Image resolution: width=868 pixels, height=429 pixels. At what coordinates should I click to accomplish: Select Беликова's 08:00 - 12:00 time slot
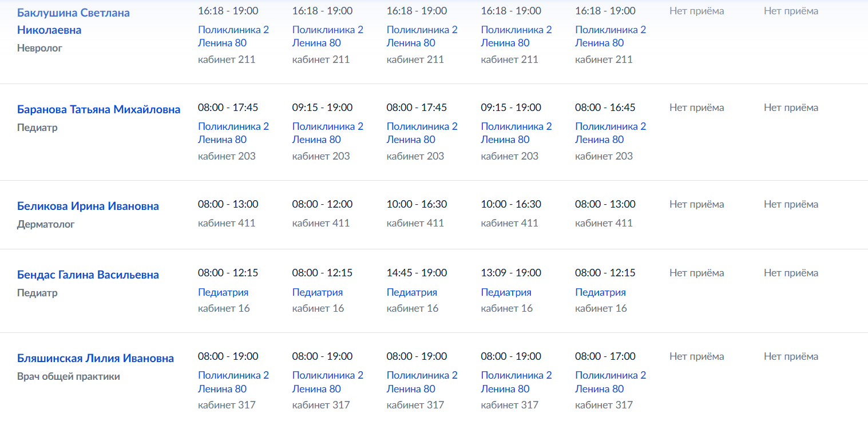[x=323, y=204]
